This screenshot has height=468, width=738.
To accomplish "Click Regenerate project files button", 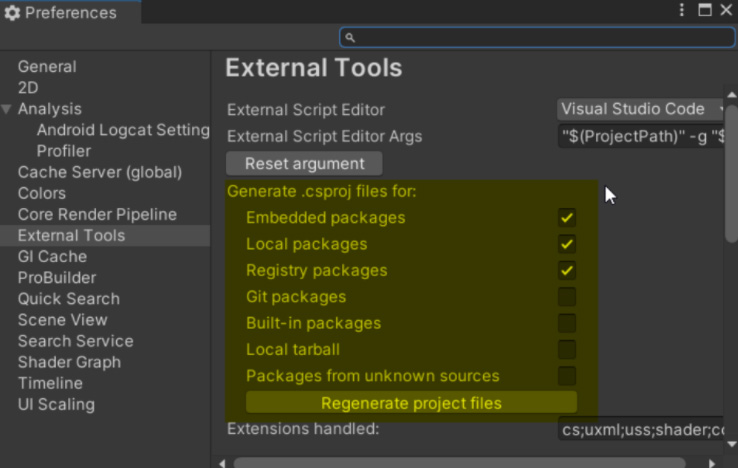I will coord(411,403).
